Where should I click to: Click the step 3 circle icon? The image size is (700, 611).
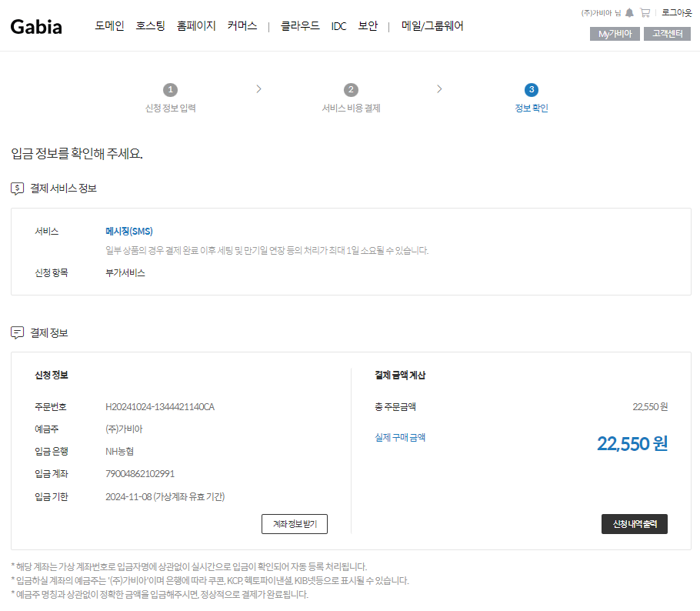(x=532, y=90)
